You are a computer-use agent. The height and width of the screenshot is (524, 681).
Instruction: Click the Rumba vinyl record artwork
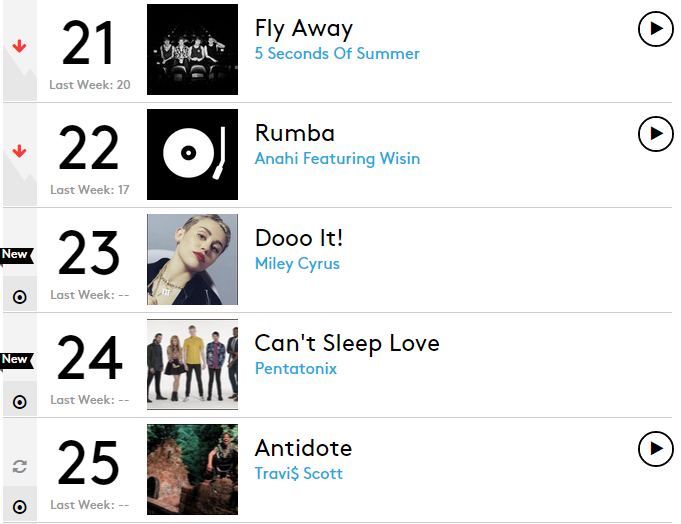click(192, 154)
